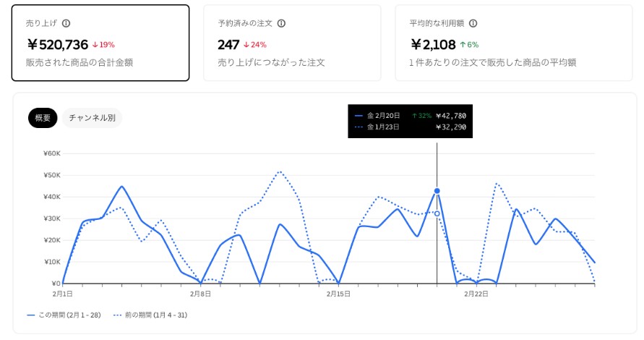
Task: Click the ¥10K y-axis label
Action: click(x=52, y=262)
